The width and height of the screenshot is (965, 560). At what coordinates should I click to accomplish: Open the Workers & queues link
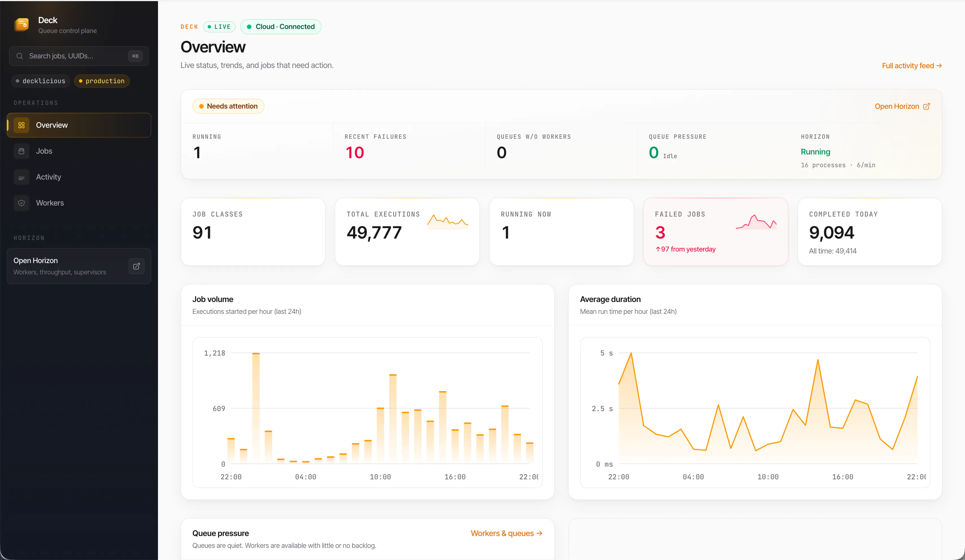point(506,533)
